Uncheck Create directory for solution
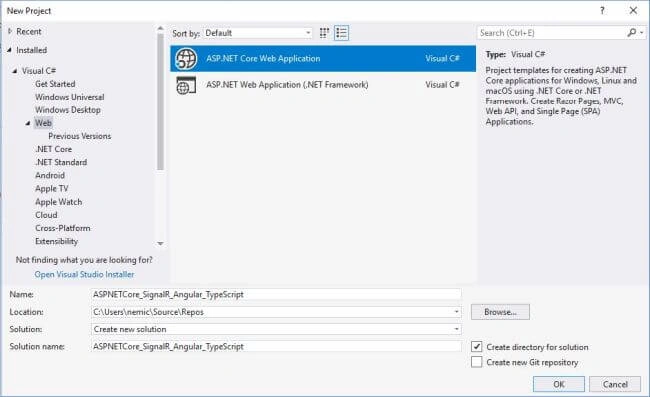 [477, 347]
